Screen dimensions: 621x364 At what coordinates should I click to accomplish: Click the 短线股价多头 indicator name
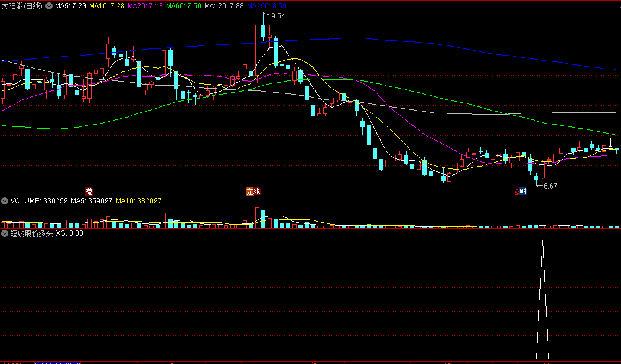[x=31, y=233]
